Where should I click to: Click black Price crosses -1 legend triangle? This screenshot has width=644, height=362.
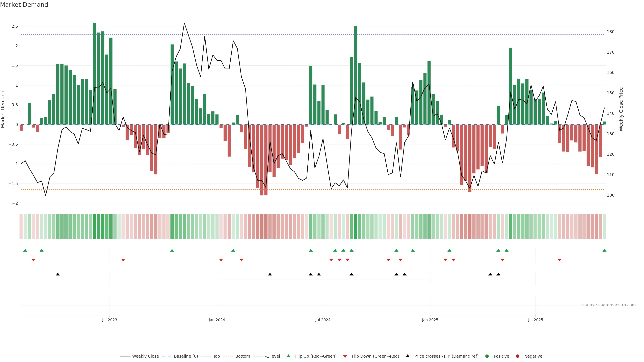[408, 356]
